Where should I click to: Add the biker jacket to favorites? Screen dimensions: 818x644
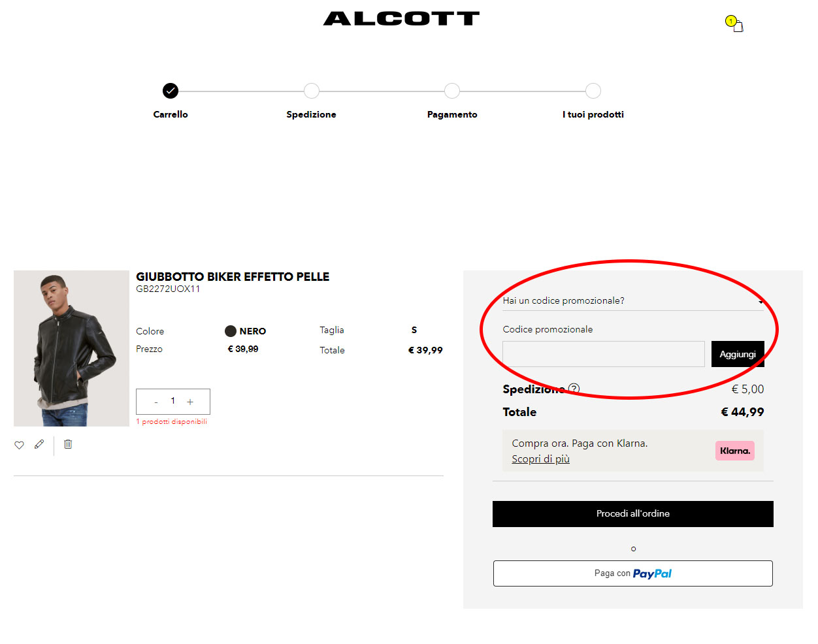19,445
